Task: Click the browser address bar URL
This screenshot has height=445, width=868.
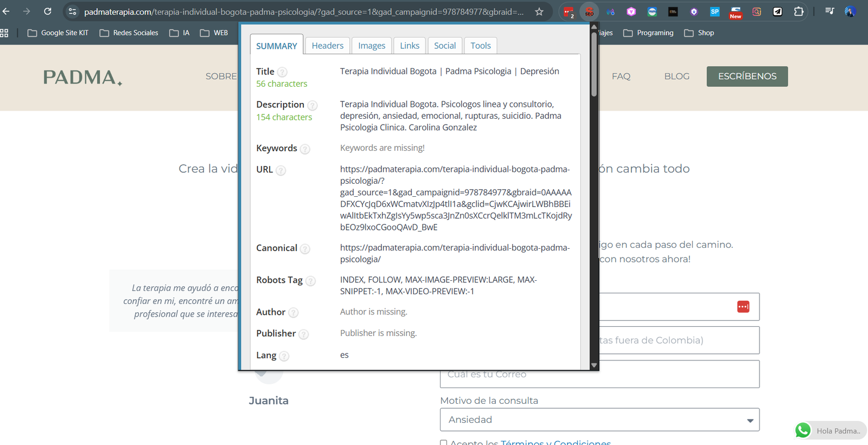Action: point(304,11)
